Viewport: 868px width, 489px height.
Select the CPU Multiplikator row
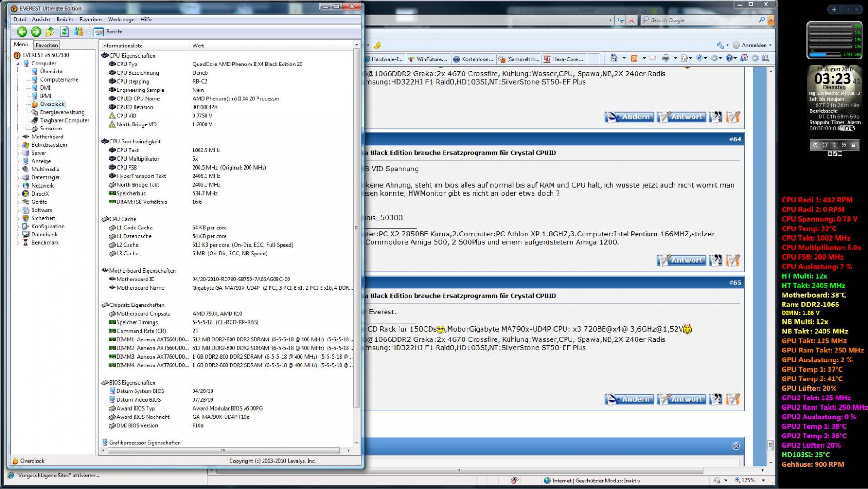tap(226, 159)
